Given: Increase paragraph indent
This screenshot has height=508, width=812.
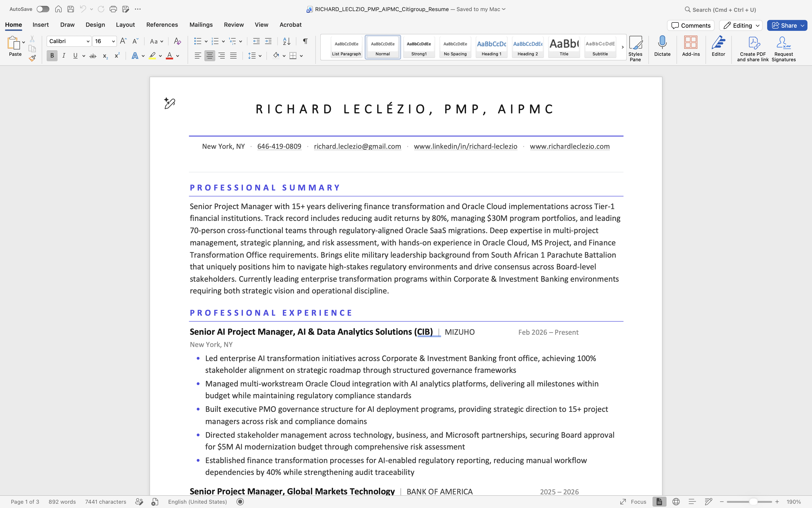Looking at the screenshot, I should [x=268, y=41].
